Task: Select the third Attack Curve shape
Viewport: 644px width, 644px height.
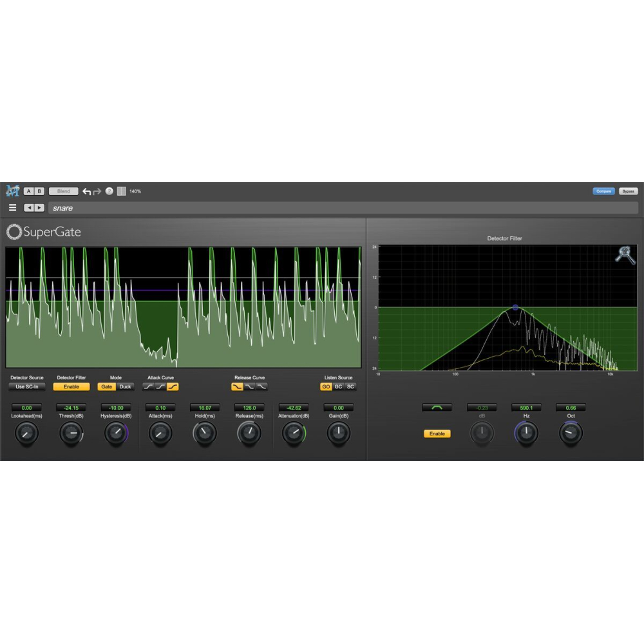Action: 173,387
